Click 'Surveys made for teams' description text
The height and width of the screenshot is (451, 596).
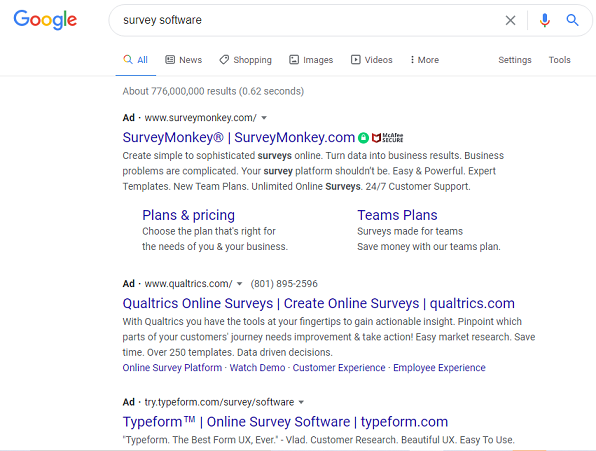410,231
